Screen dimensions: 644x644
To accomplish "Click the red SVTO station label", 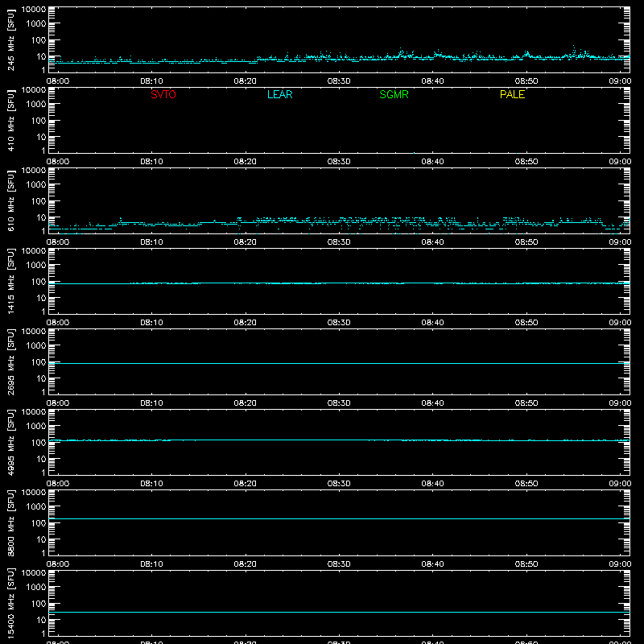I will tap(163, 94).
